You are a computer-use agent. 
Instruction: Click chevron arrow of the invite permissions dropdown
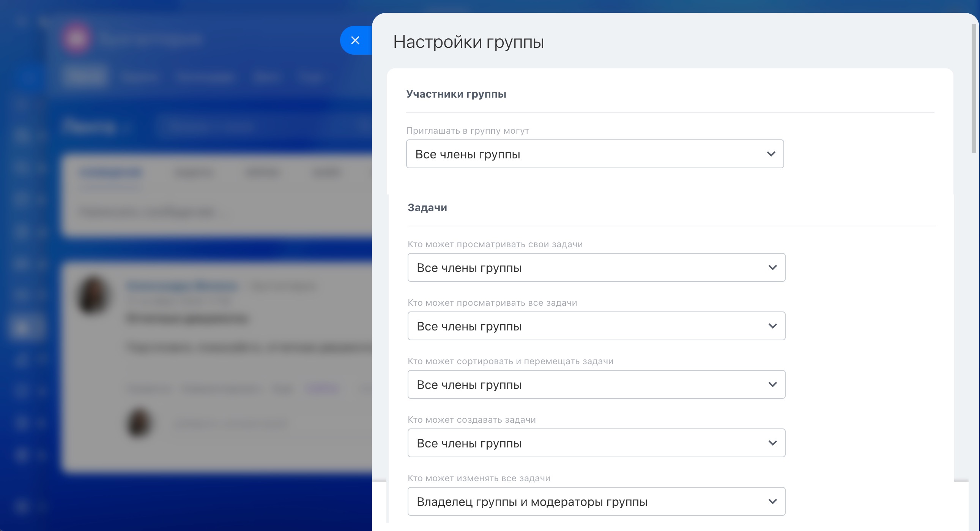coord(771,154)
